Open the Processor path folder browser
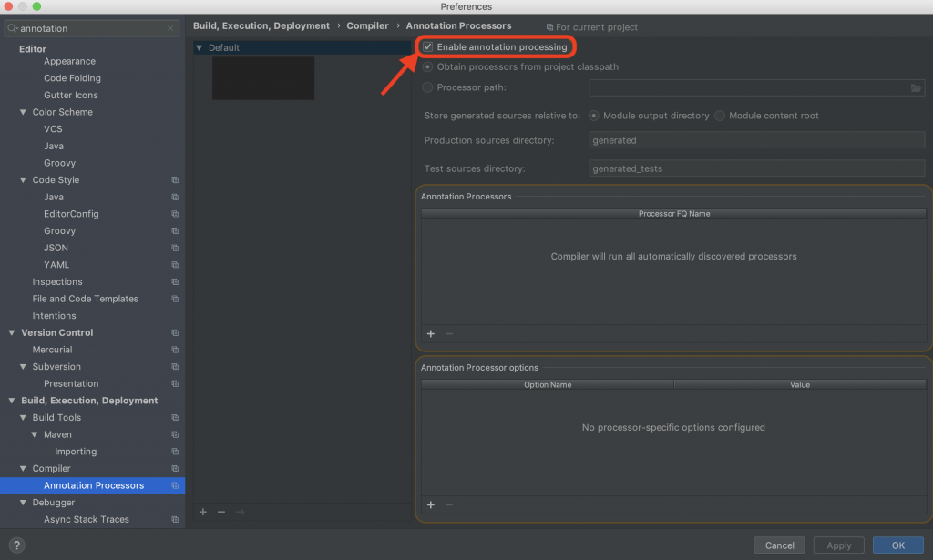Image resolution: width=933 pixels, height=560 pixels. [918, 87]
